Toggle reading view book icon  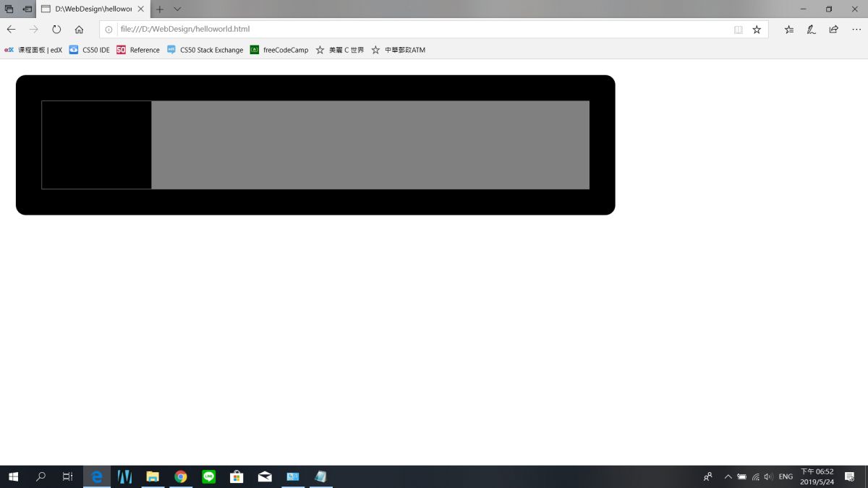click(739, 30)
